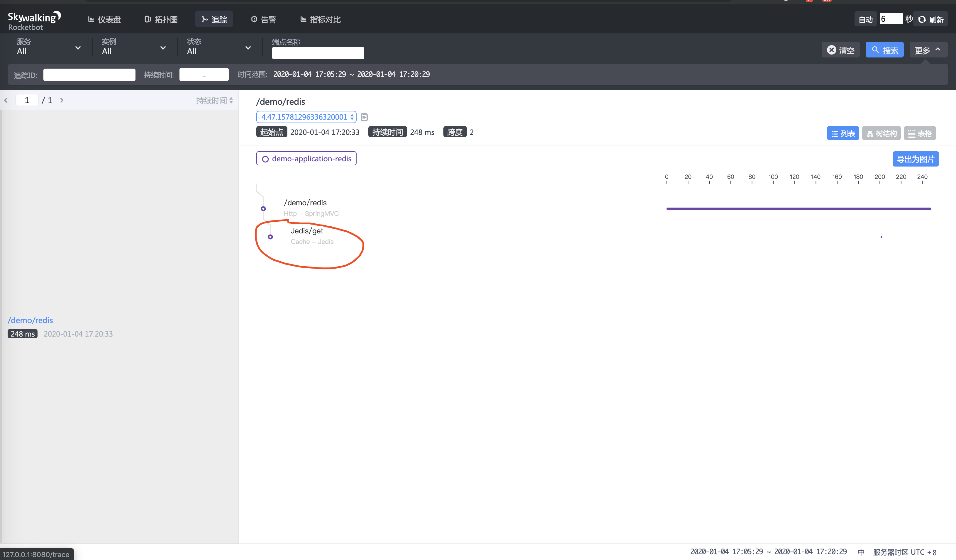Click the 搜索 search button
This screenshot has height=560, width=956.
tap(884, 50)
